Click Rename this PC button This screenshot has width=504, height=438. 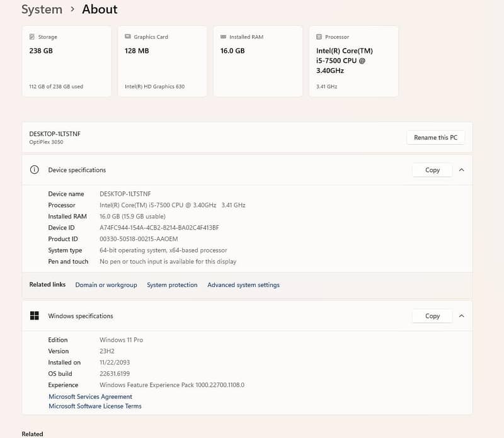435,137
